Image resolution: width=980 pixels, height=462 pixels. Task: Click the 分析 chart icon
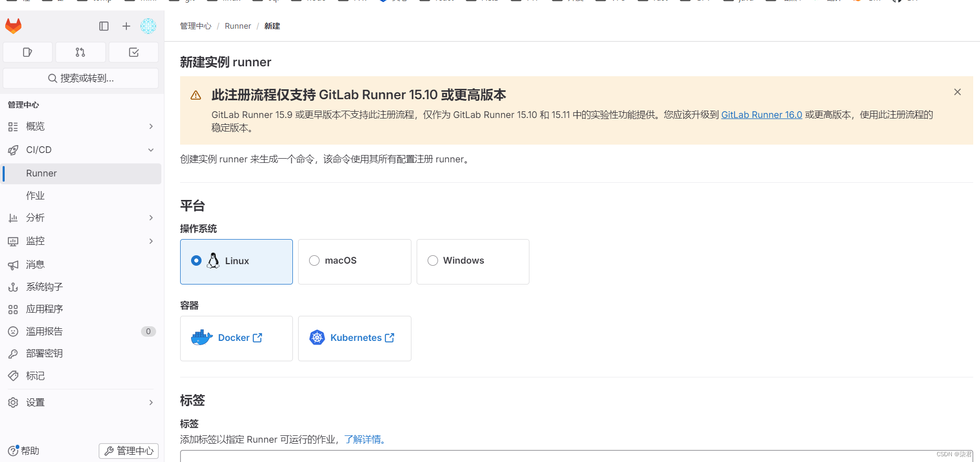[x=13, y=218]
